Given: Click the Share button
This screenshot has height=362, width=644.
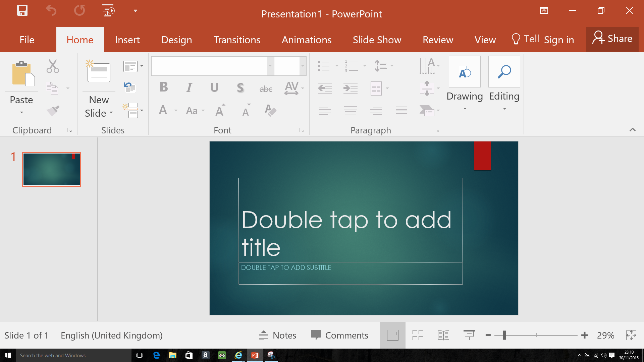Looking at the screenshot, I should click(x=612, y=39).
